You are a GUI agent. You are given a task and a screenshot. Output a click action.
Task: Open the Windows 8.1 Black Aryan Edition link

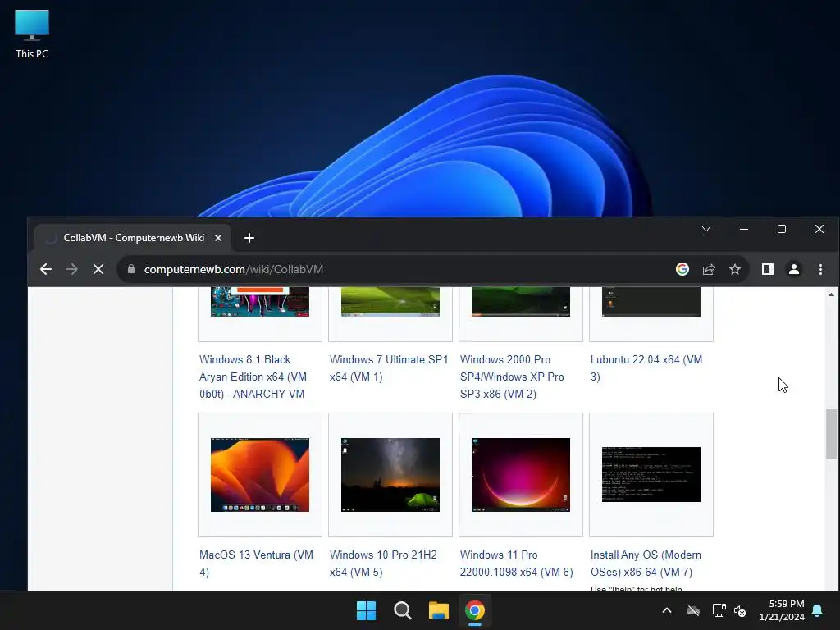[x=253, y=377]
